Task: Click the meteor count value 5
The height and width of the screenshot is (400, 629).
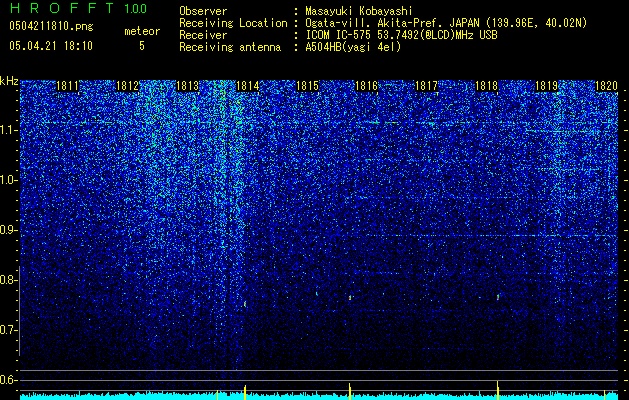Action: point(142,46)
